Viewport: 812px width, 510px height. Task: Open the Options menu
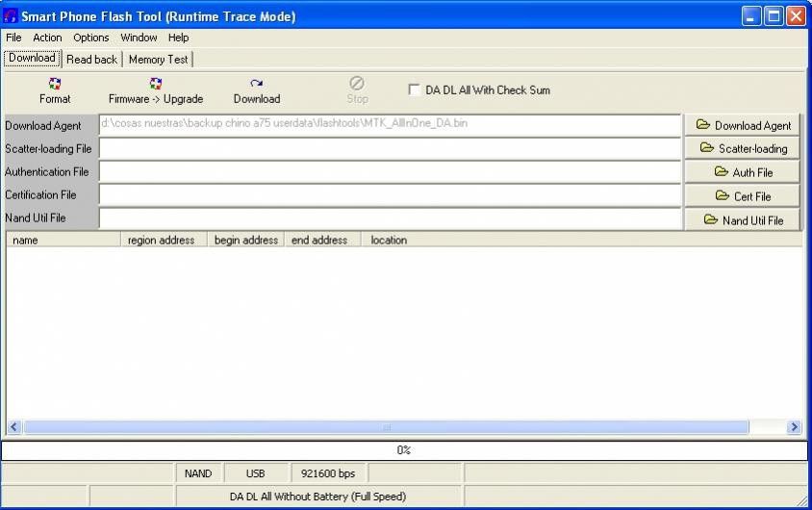pyautogui.click(x=90, y=38)
